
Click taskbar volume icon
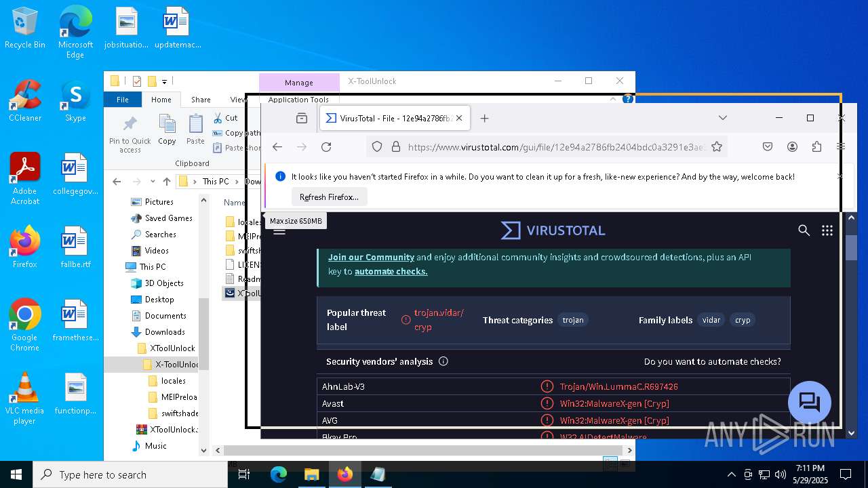point(781,474)
